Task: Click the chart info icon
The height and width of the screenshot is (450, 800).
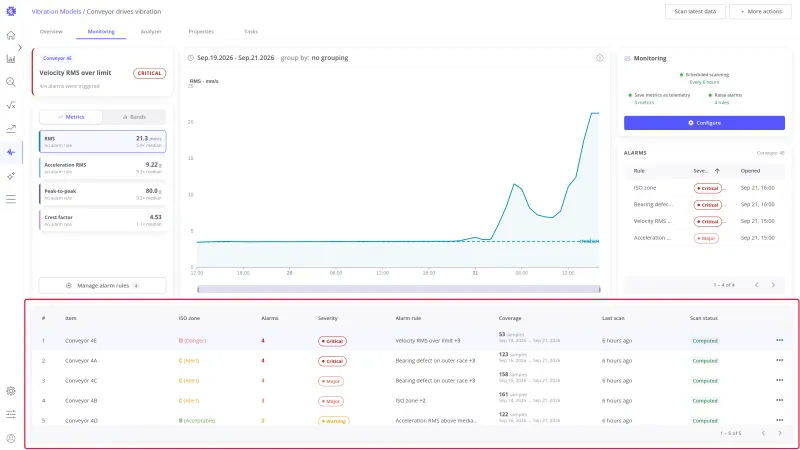Action: coord(599,58)
